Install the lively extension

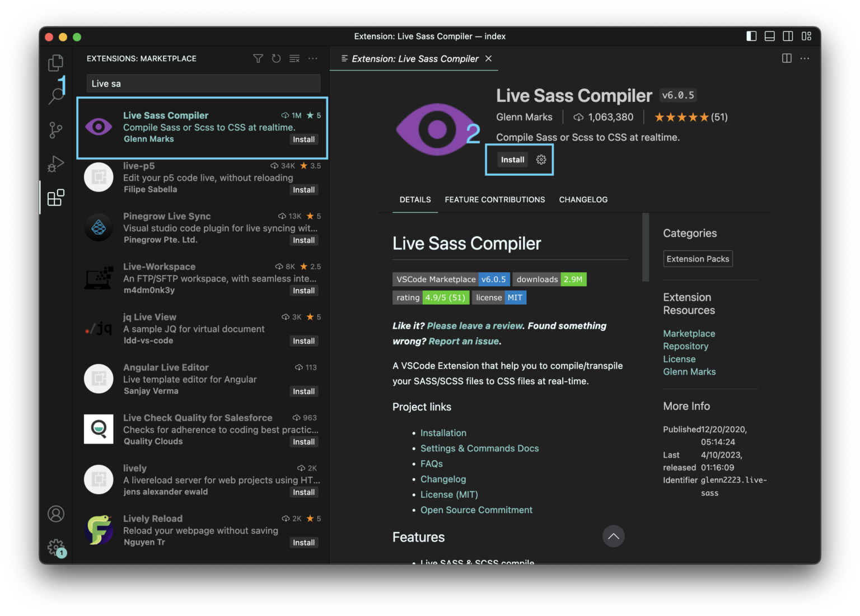coord(304,492)
